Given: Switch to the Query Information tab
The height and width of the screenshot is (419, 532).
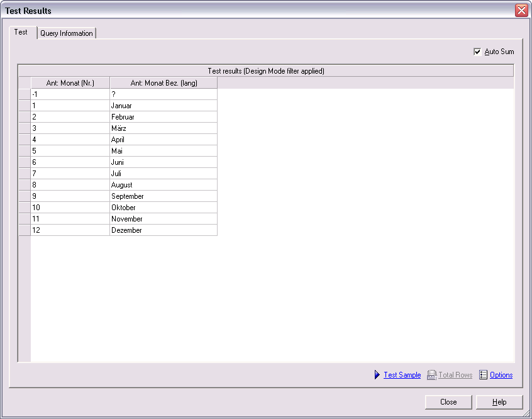Looking at the screenshot, I should pyautogui.click(x=66, y=33).
